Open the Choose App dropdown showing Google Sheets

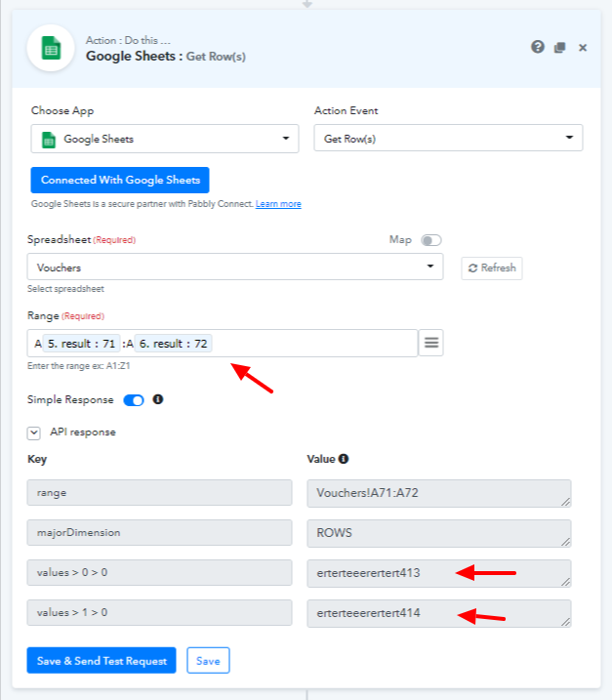[x=165, y=139]
